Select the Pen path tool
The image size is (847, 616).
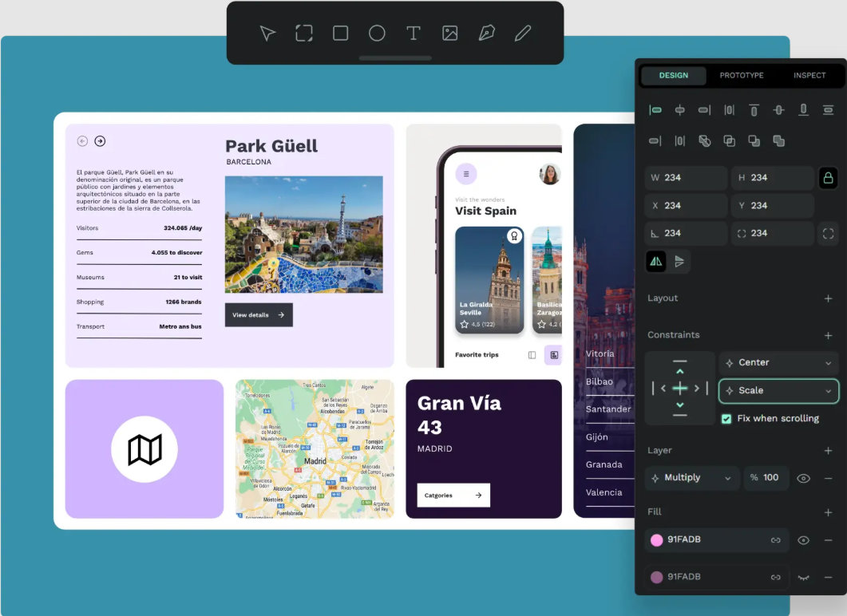pyautogui.click(x=486, y=34)
